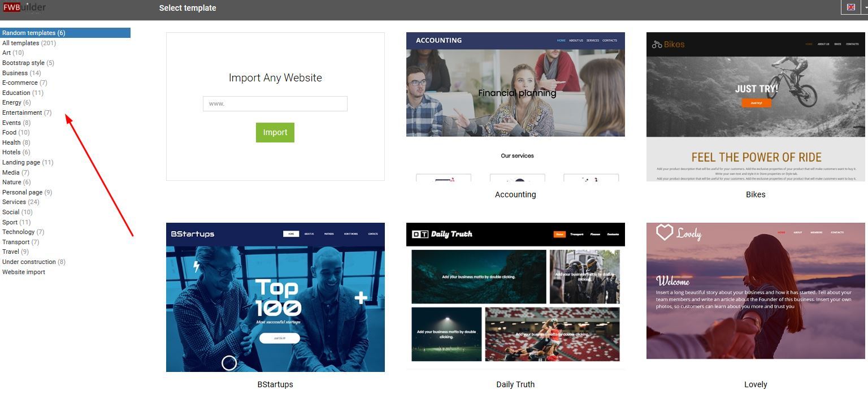Click the www. website address field
Image resolution: width=868 pixels, height=394 pixels.
pos(275,103)
